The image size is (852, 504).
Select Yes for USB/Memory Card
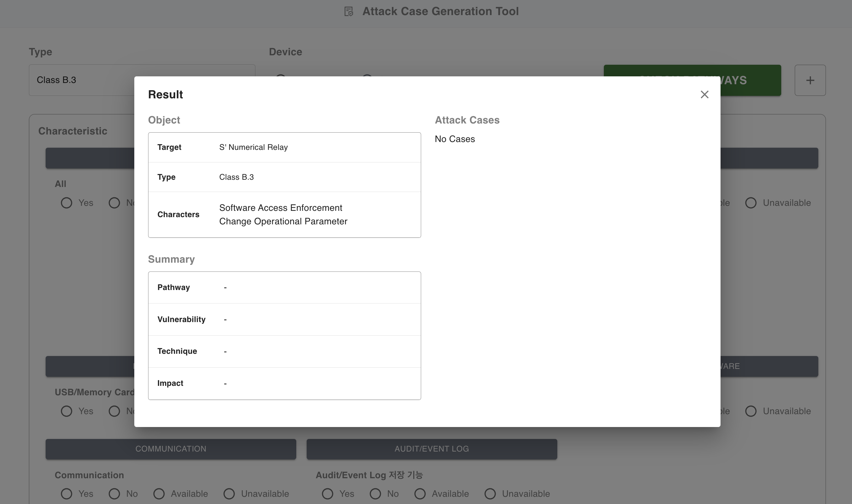click(67, 411)
